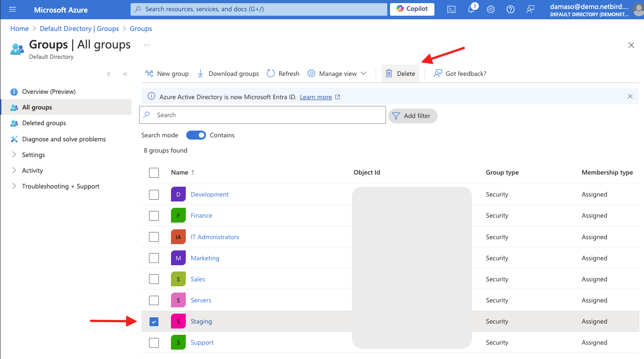This screenshot has height=359, width=644.
Task: Check the Development group checkbox
Action: (154, 194)
